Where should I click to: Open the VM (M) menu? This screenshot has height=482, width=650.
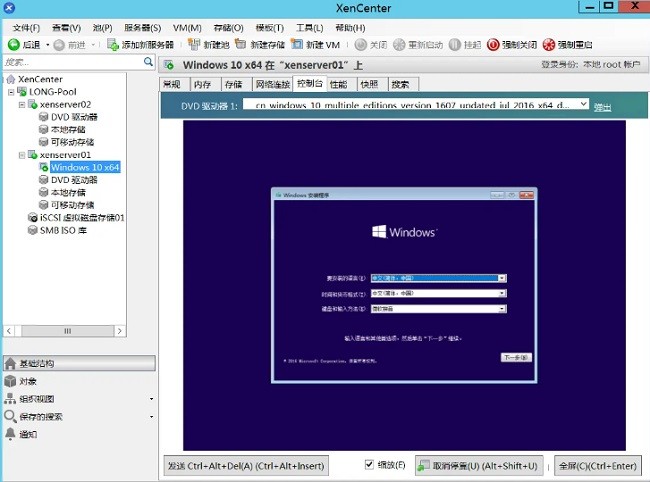[x=187, y=28]
